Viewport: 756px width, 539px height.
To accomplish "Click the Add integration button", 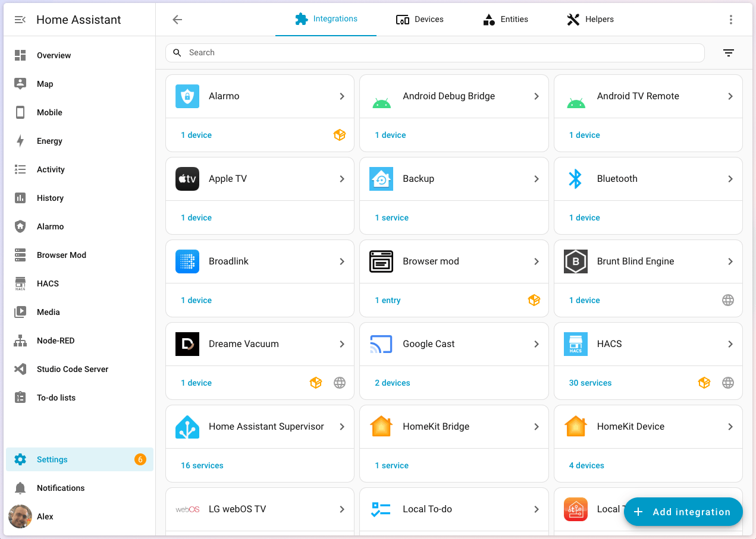I will click(x=683, y=512).
